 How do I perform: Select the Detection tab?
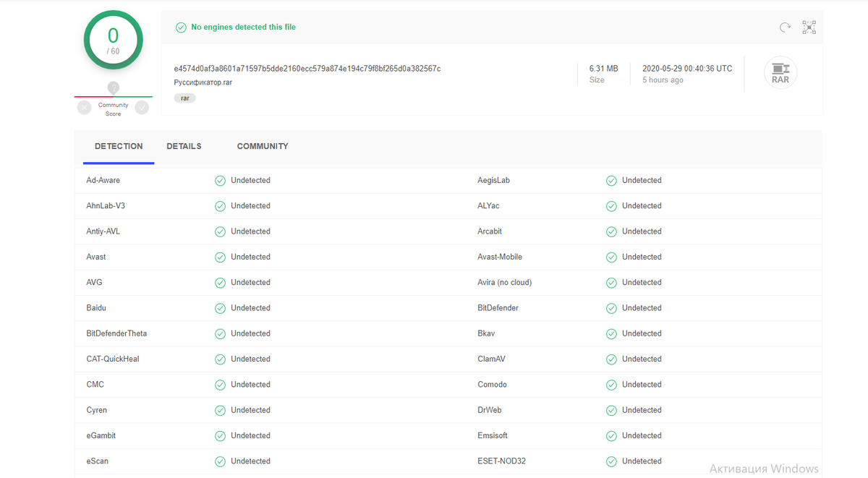[x=119, y=146]
